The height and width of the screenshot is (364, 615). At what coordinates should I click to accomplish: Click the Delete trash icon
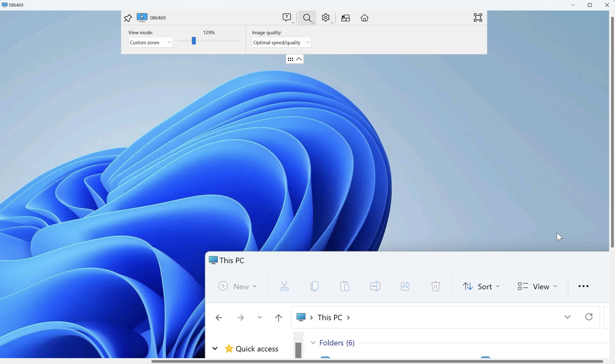click(436, 286)
